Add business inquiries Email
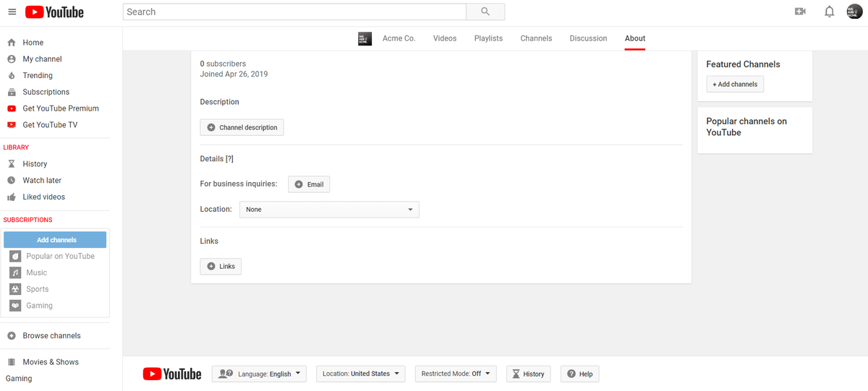 click(309, 184)
